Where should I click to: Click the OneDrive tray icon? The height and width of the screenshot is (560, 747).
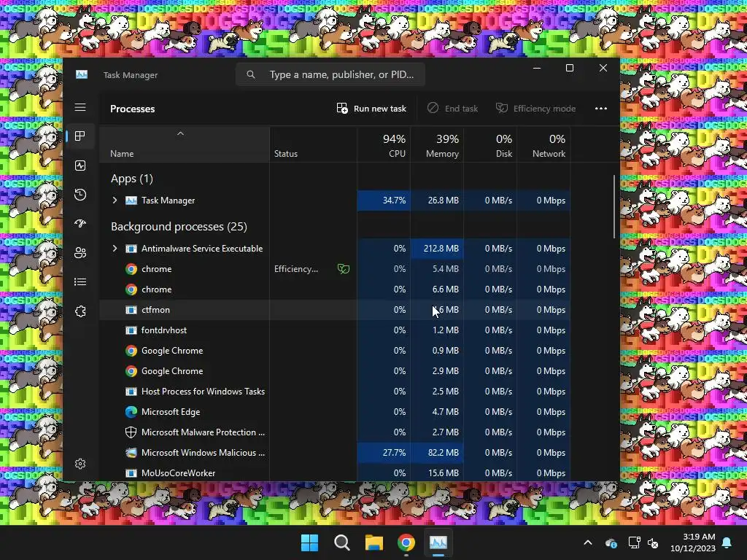click(611, 542)
